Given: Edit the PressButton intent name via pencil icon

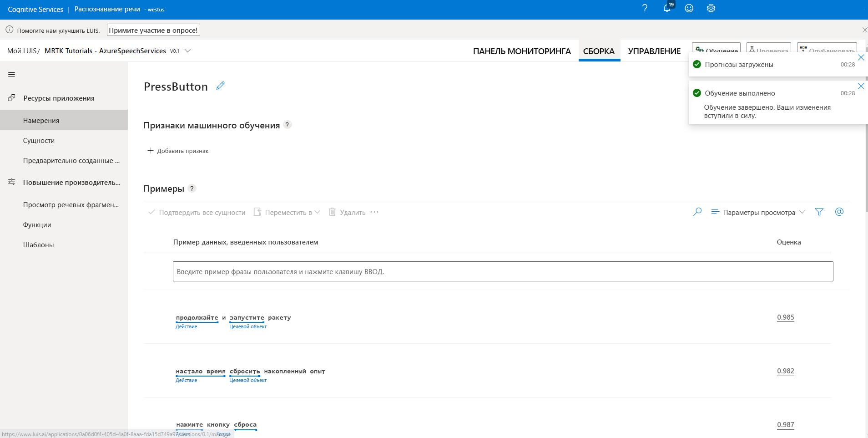Looking at the screenshot, I should (x=221, y=86).
